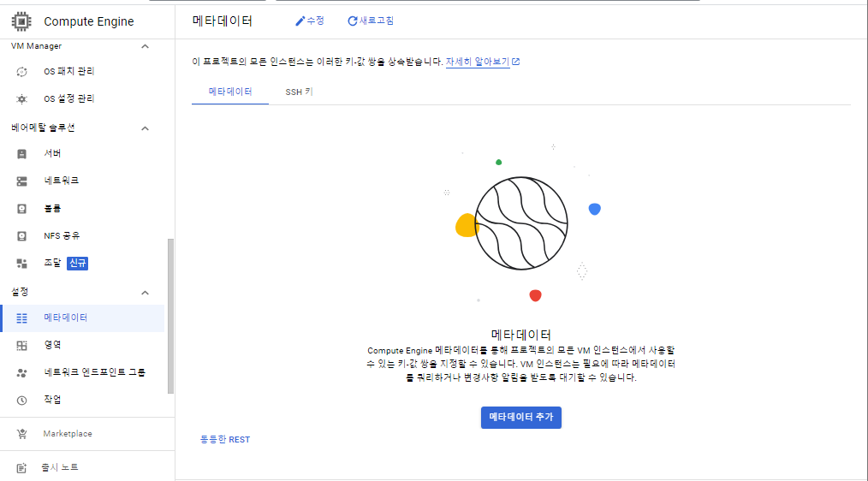Switch to the 메타데이터 tab

tap(230, 92)
